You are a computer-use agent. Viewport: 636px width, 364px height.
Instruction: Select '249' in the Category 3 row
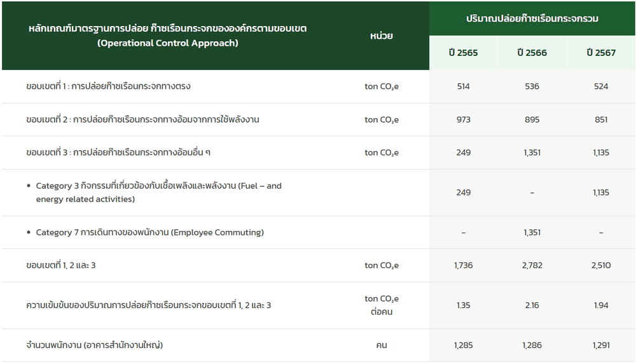click(x=463, y=192)
